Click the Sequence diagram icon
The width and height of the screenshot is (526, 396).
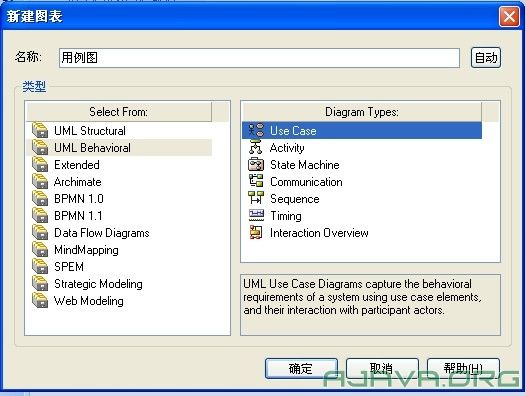tap(256, 198)
